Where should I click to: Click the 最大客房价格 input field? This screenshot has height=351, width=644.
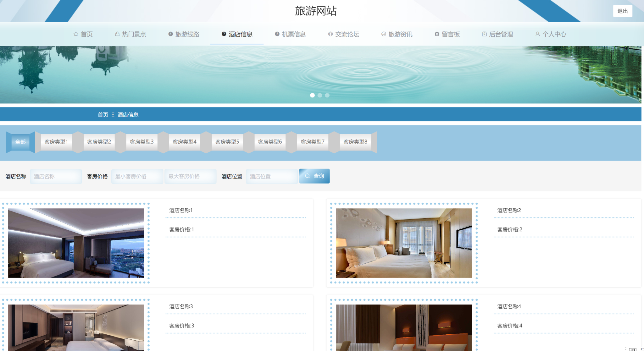pos(190,176)
